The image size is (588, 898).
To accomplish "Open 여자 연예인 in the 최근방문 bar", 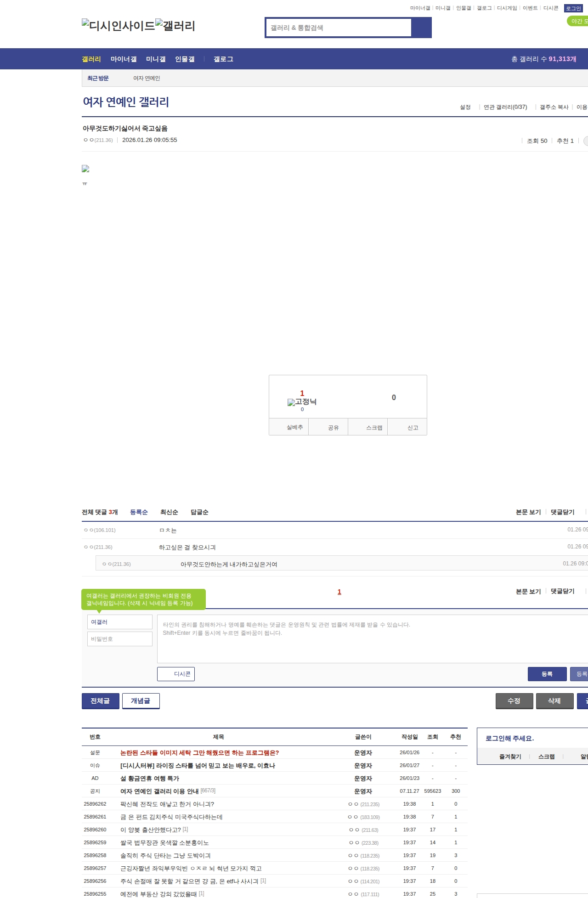I will pyautogui.click(x=147, y=78).
